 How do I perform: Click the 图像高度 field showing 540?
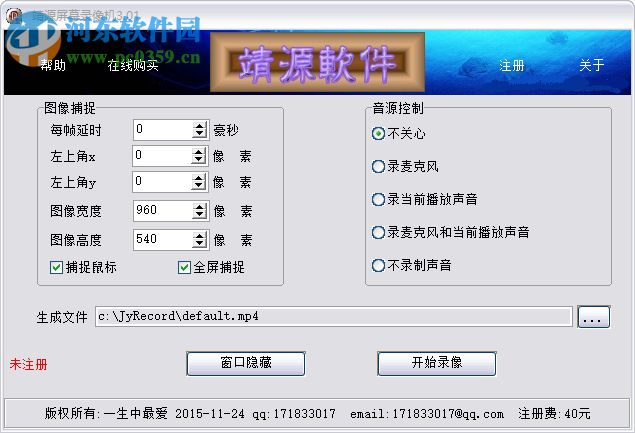(x=163, y=240)
